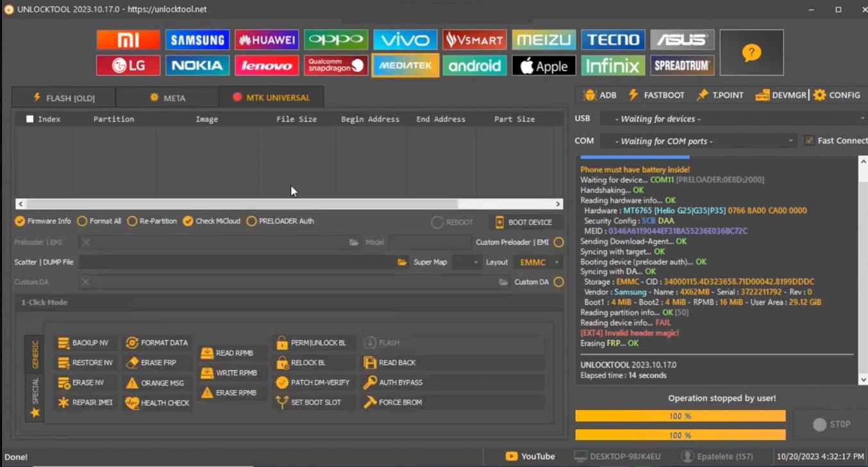This screenshot has height=467, width=868.
Task: Uncheck the Fast Connect checkbox
Action: [x=810, y=140]
